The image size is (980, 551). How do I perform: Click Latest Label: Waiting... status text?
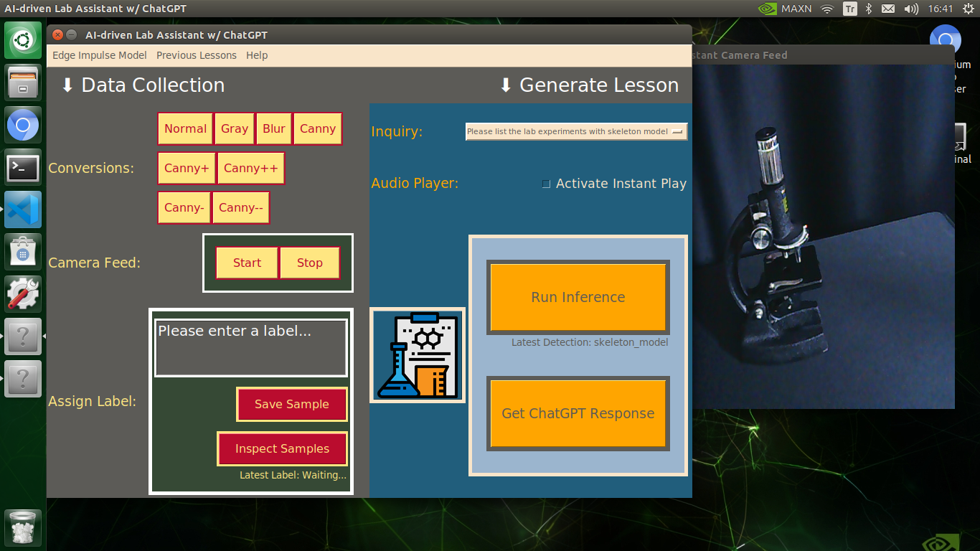[293, 475]
